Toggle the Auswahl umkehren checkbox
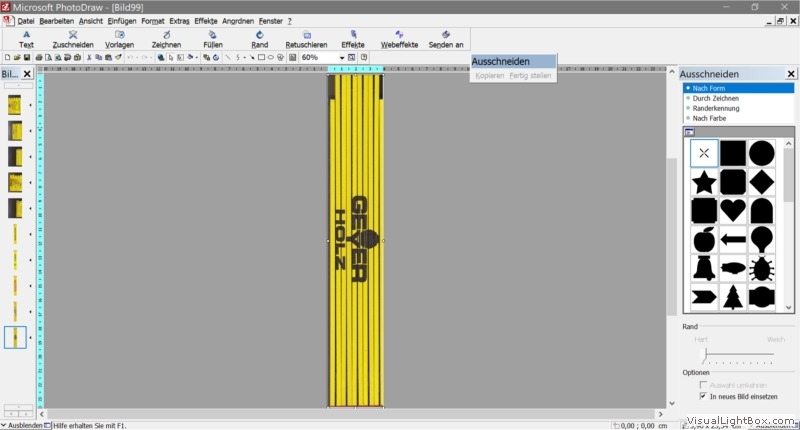The width and height of the screenshot is (800, 430). coord(703,385)
